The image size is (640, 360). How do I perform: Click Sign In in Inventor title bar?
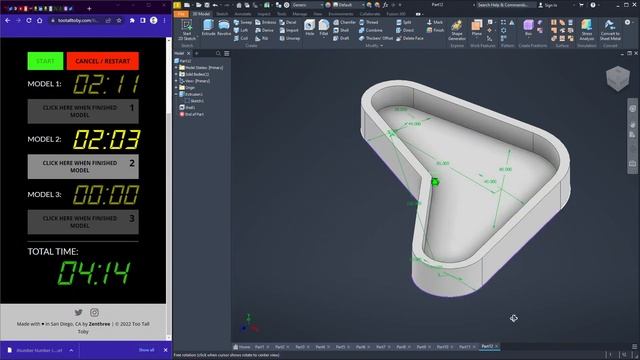(x=548, y=5)
